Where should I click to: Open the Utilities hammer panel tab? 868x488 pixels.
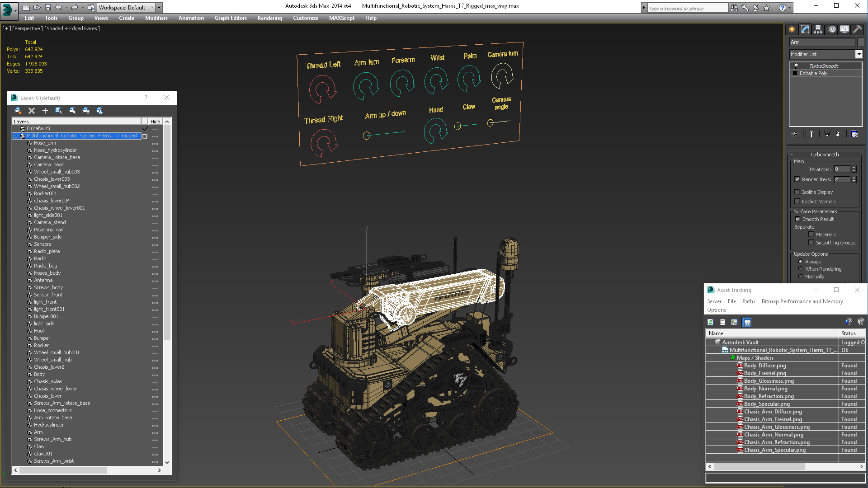coord(857,29)
